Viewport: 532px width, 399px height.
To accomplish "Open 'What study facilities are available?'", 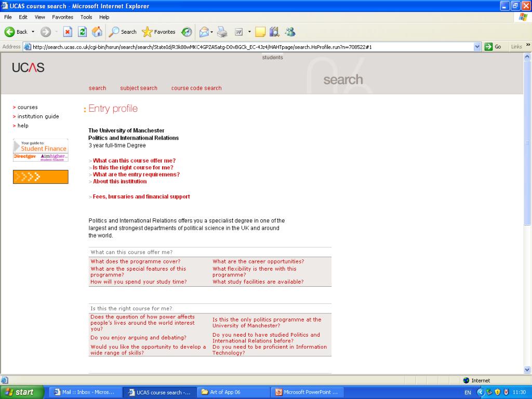I will 258,282.
